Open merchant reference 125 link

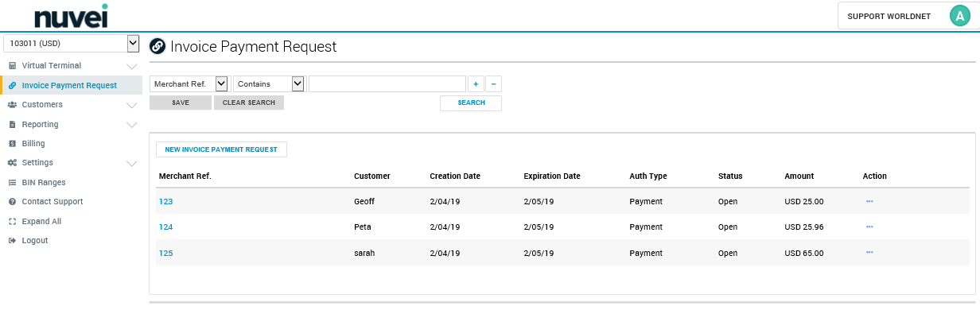(165, 254)
